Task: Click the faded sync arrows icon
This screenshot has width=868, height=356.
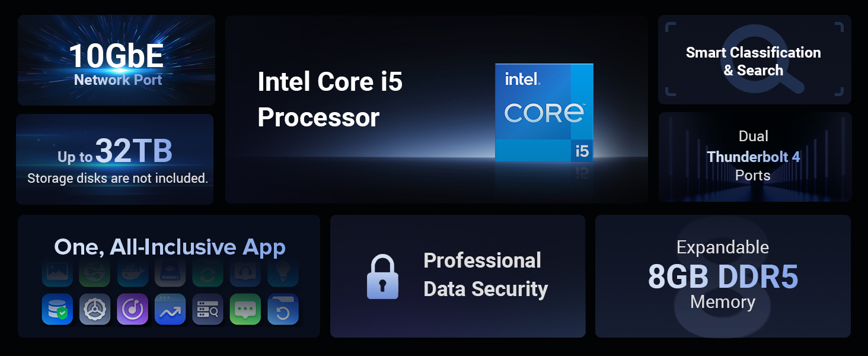Action: [x=208, y=273]
